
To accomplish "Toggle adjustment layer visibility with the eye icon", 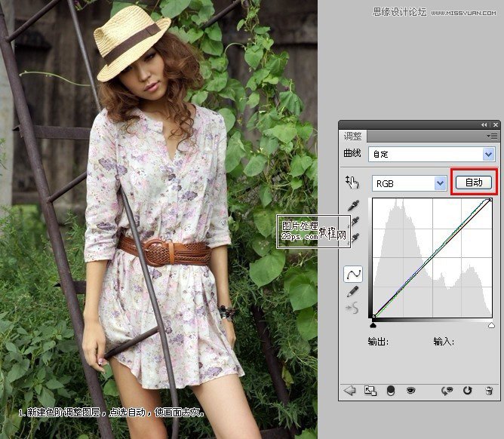I will (410, 391).
